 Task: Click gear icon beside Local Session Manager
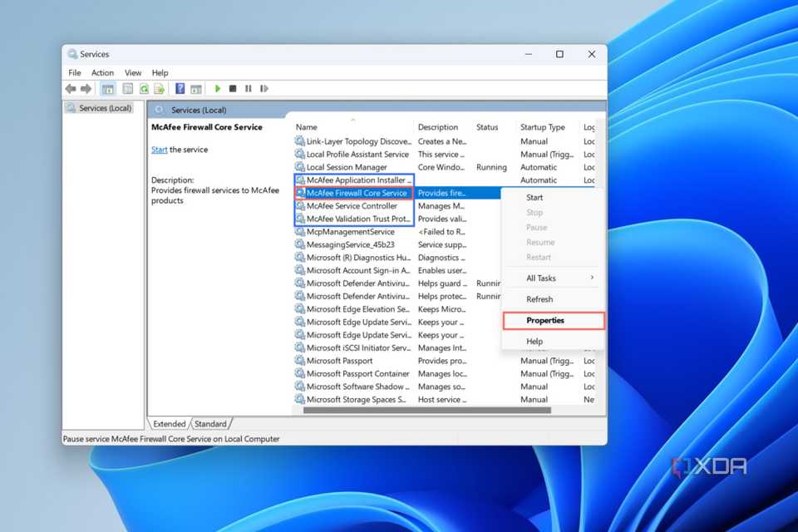300,167
